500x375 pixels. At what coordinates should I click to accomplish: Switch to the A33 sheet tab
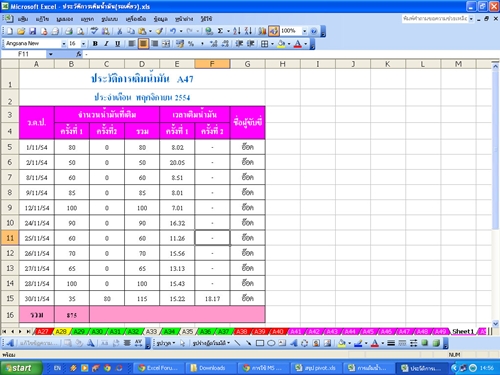coord(151,332)
